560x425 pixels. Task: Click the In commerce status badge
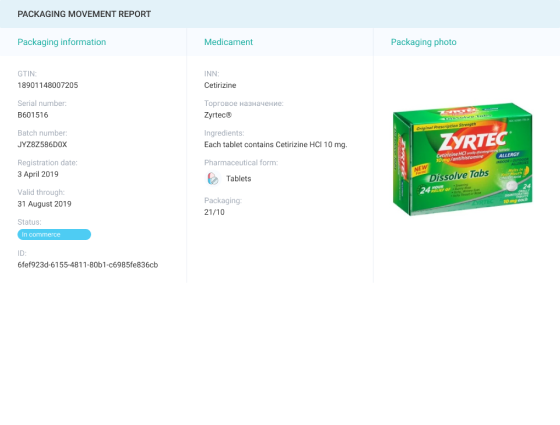pos(54,234)
